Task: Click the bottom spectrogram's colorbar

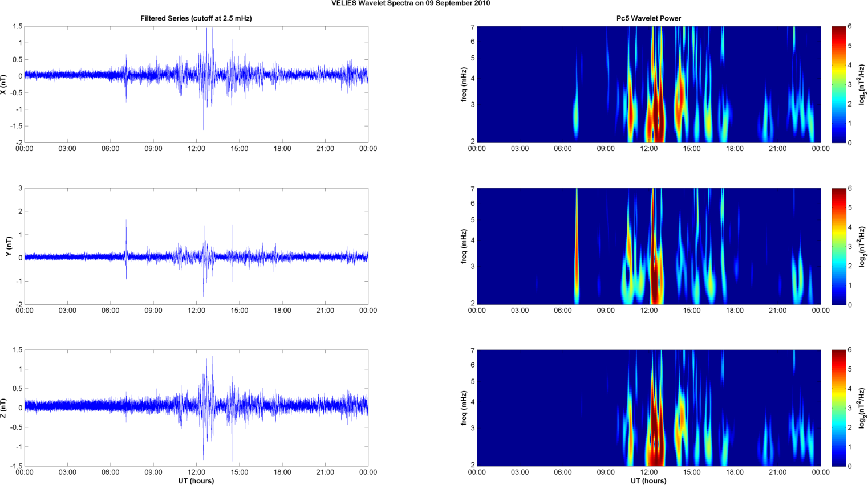Action: [x=838, y=408]
